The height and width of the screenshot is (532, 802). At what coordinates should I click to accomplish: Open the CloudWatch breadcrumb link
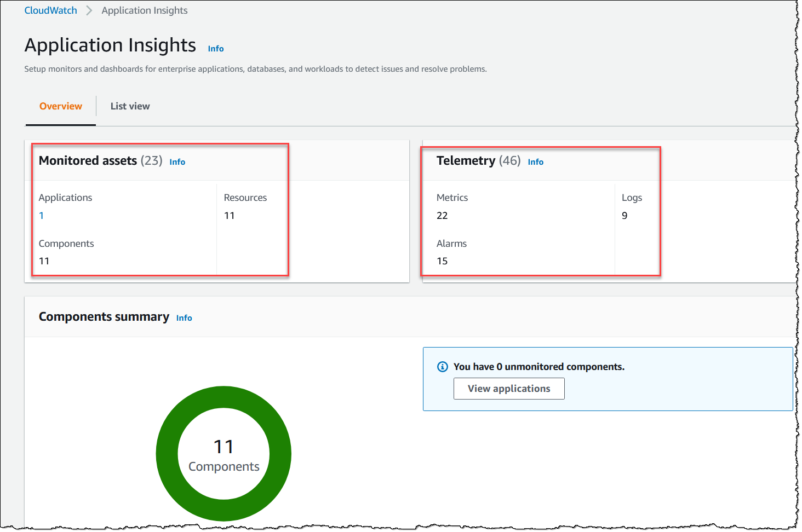[x=50, y=10]
